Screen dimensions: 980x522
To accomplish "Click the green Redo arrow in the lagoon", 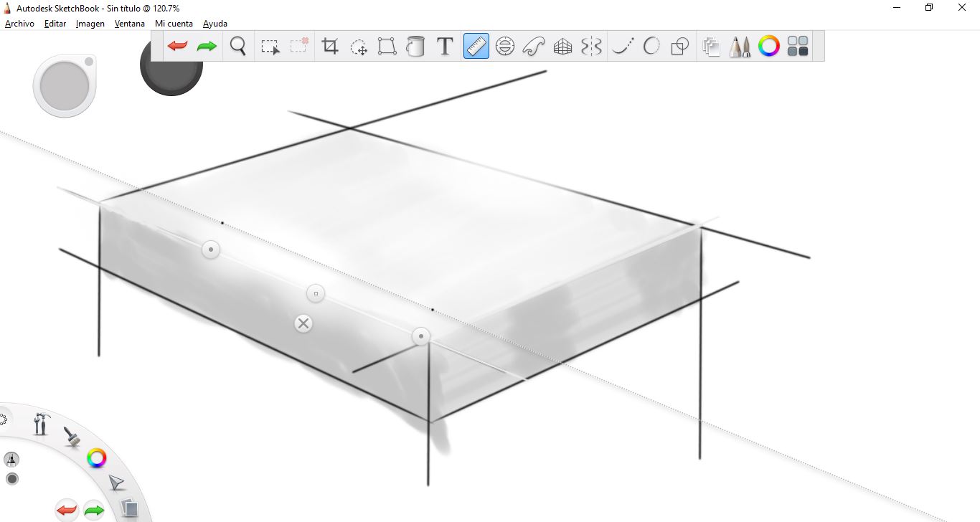I will point(95,511).
